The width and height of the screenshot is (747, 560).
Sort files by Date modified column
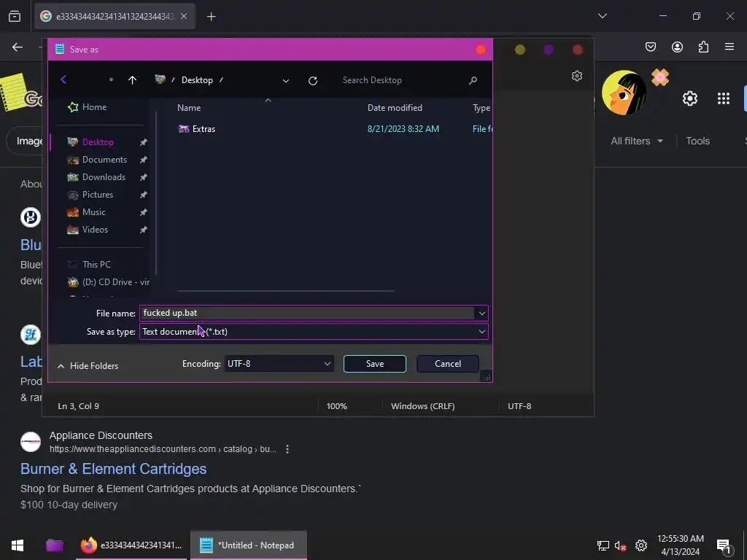pyautogui.click(x=395, y=108)
